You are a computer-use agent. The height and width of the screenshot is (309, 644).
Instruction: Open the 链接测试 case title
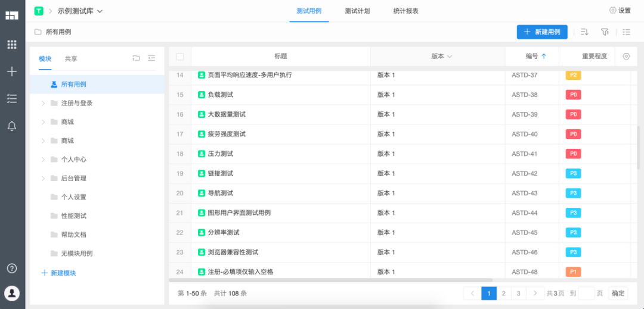(221, 173)
